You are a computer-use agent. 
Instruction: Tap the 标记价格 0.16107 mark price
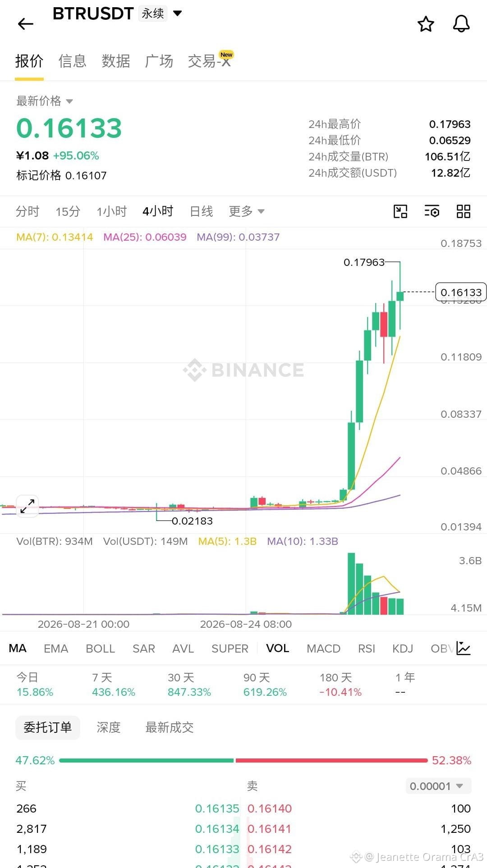[x=61, y=175]
